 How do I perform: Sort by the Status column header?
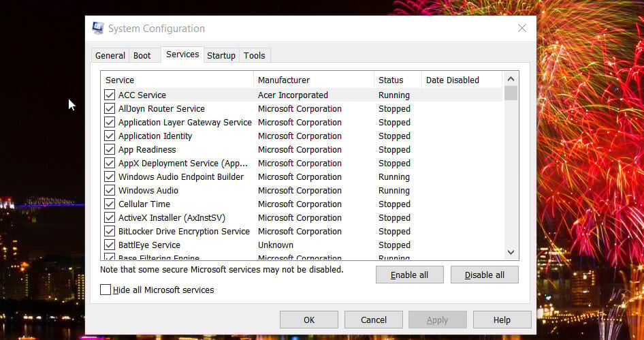pos(398,80)
